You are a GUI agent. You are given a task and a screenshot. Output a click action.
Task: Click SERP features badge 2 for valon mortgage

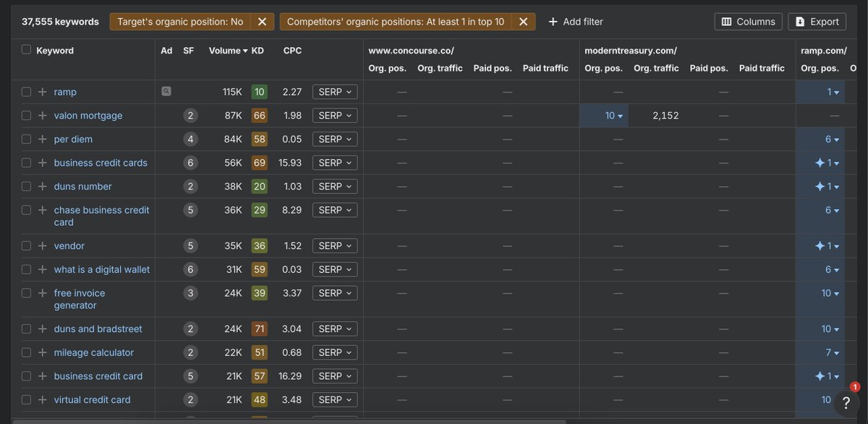pyautogui.click(x=190, y=116)
